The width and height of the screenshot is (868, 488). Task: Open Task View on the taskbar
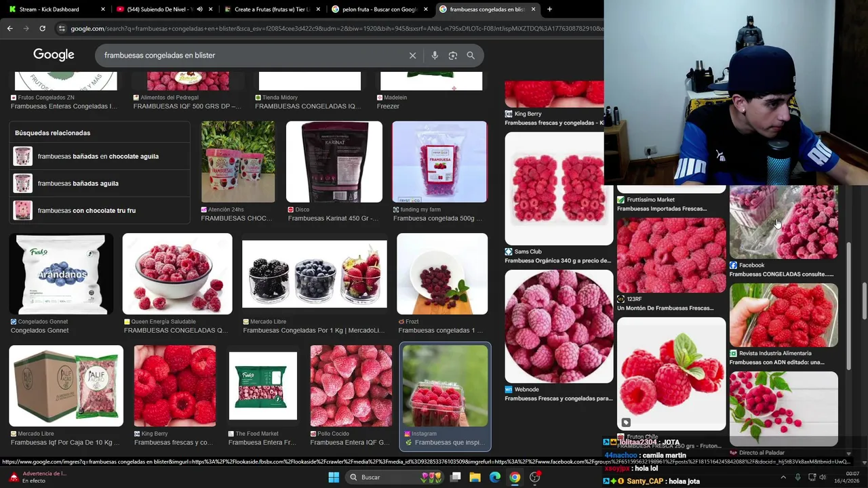[456, 477]
